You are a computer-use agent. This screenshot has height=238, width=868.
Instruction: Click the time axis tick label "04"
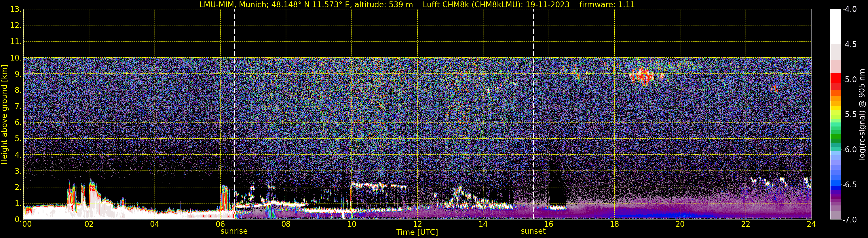[x=155, y=224]
